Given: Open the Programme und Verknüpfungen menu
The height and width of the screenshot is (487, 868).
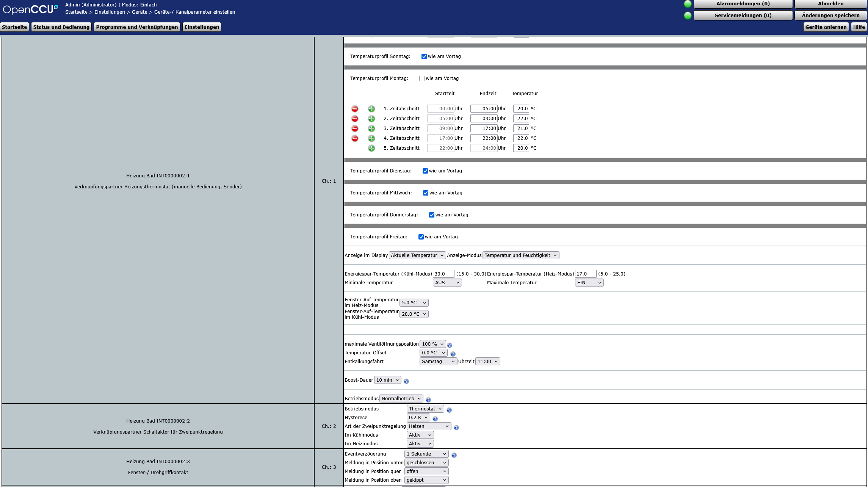Looking at the screenshot, I should tap(137, 27).
